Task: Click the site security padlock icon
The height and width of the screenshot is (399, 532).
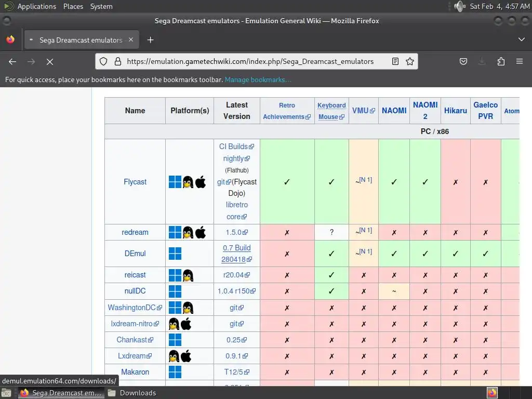Action: [x=118, y=61]
